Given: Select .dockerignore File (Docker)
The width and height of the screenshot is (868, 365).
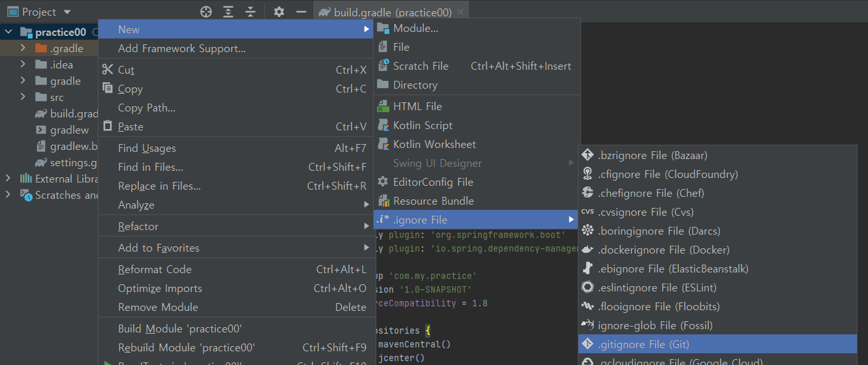Looking at the screenshot, I should click(x=717, y=250).
